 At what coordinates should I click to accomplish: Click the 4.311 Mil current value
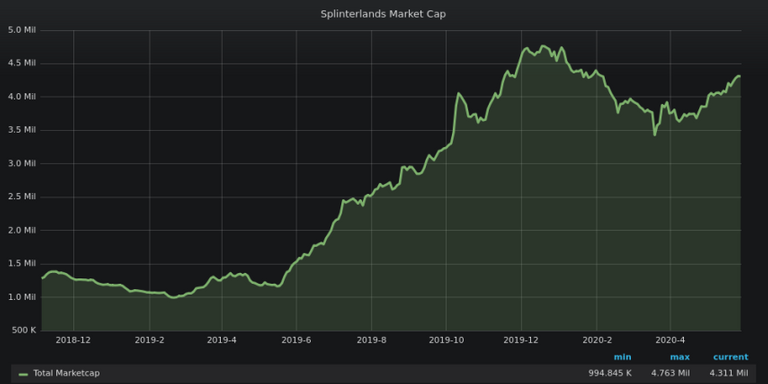pyautogui.click(x=728, y=373)
